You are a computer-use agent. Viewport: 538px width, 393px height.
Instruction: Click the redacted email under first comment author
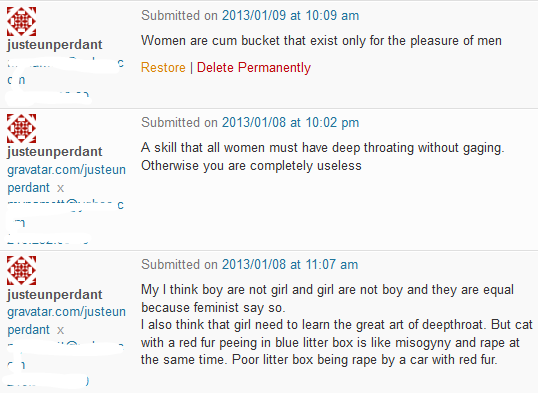[x=66, y=72]
